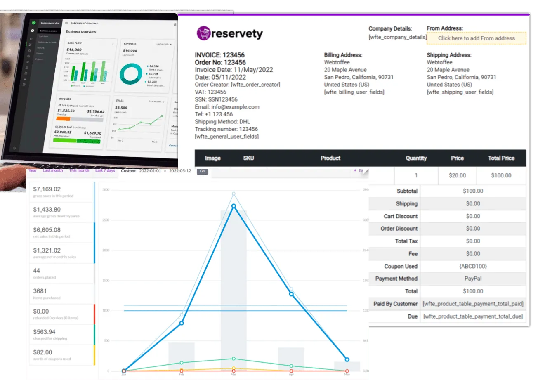This screenshot has height=392, width=545.
Task: Click the QuickBooks logo in the sidebar
Action: click(34, 23)
